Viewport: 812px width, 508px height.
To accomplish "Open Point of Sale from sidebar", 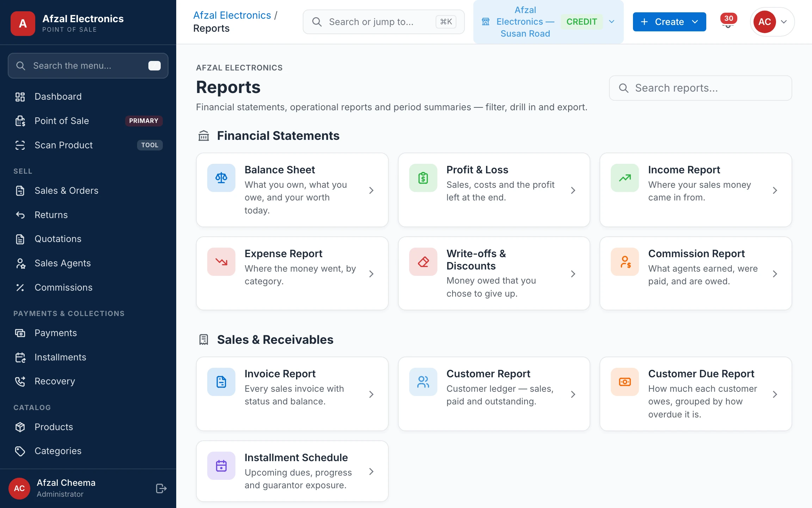I will [x=88, y=121].
